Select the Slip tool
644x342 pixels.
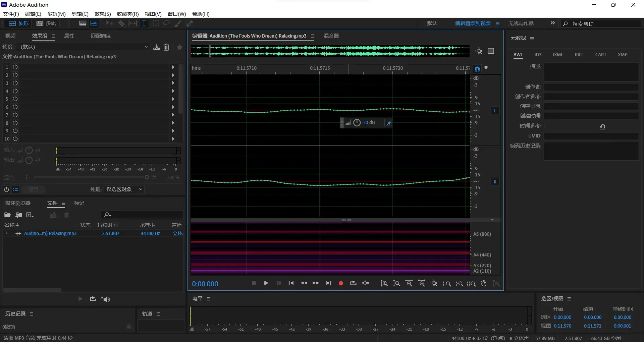[133, 23]
